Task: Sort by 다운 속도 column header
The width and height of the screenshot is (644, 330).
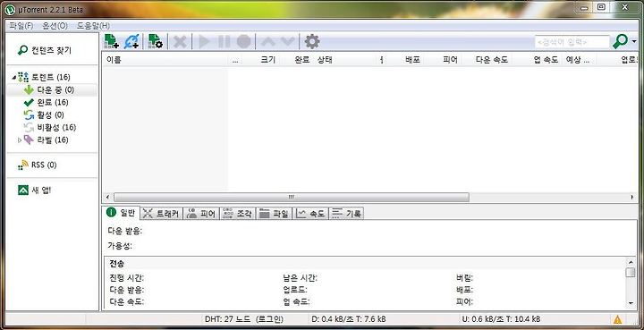Action: tap(487, 60)
